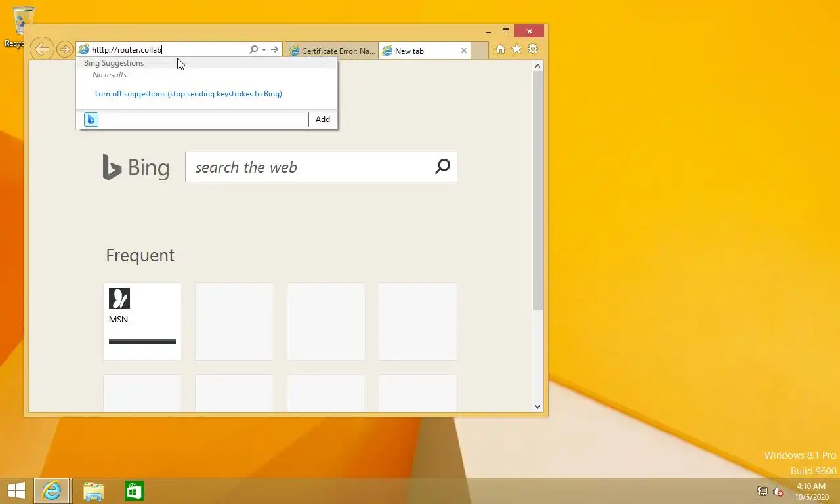Click the browser Back arrow button
Viewport: 840px width, 504px height.
[41, 49]
